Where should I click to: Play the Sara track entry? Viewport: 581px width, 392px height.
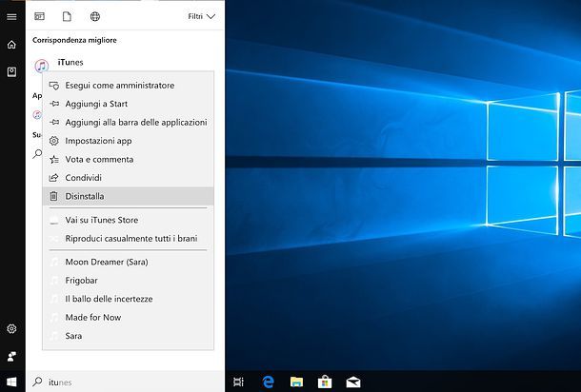pos(128,336)
